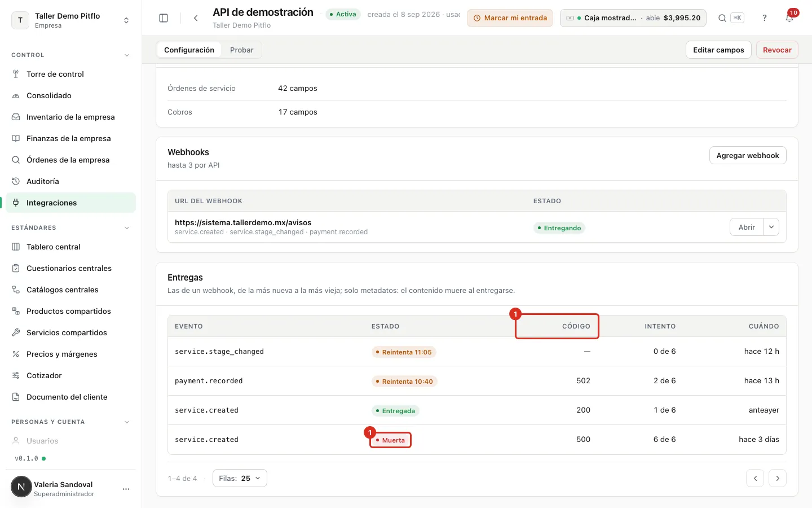
Task: Toggle the sidebar panel icon
Action: [x=164, y=18]
